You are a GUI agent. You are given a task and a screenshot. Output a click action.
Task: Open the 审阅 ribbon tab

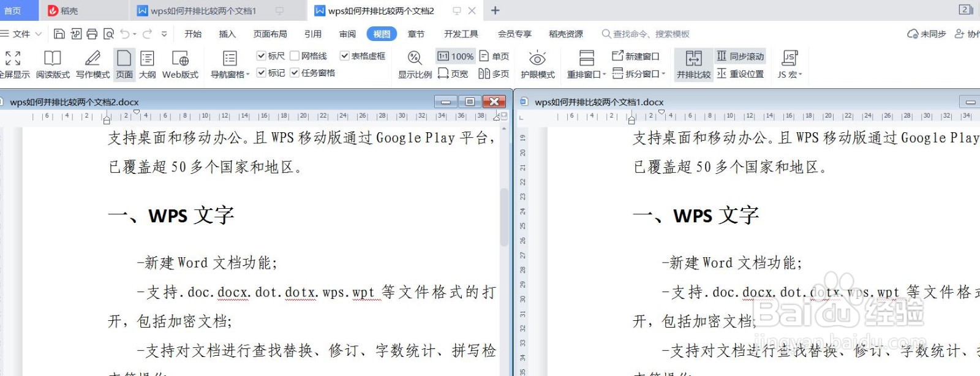point(347,34)
